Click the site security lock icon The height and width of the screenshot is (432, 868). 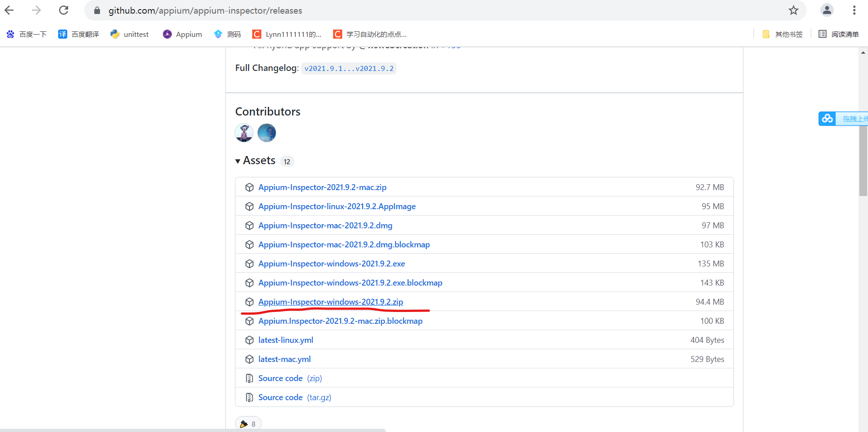tap(96, 10)
